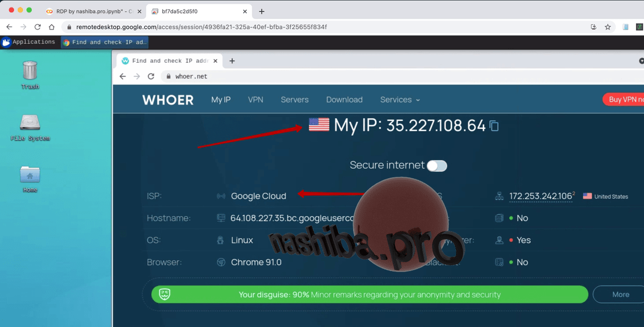The width and height of the screenshot is (644, 327).
Task: Open My IP in the WHOER menu
Action: click(221, 100)
